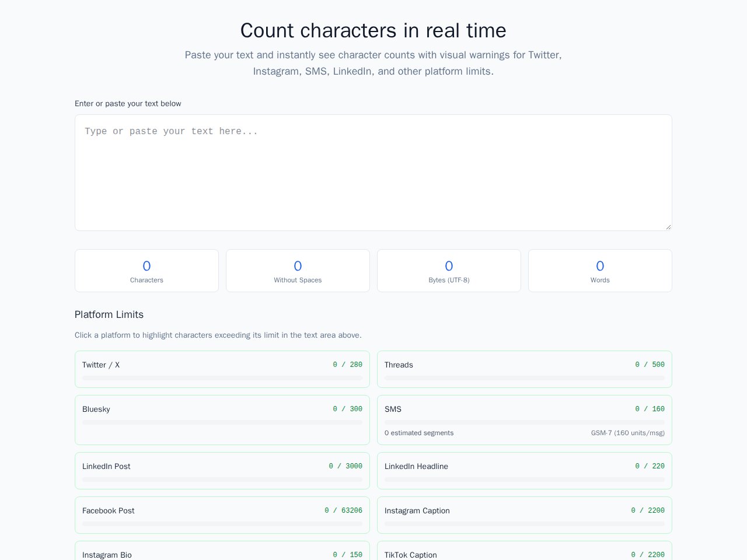Screen dimensions: 747x560
Task: Click the "Enter or paste your text below" label
Action: [128, 104]
